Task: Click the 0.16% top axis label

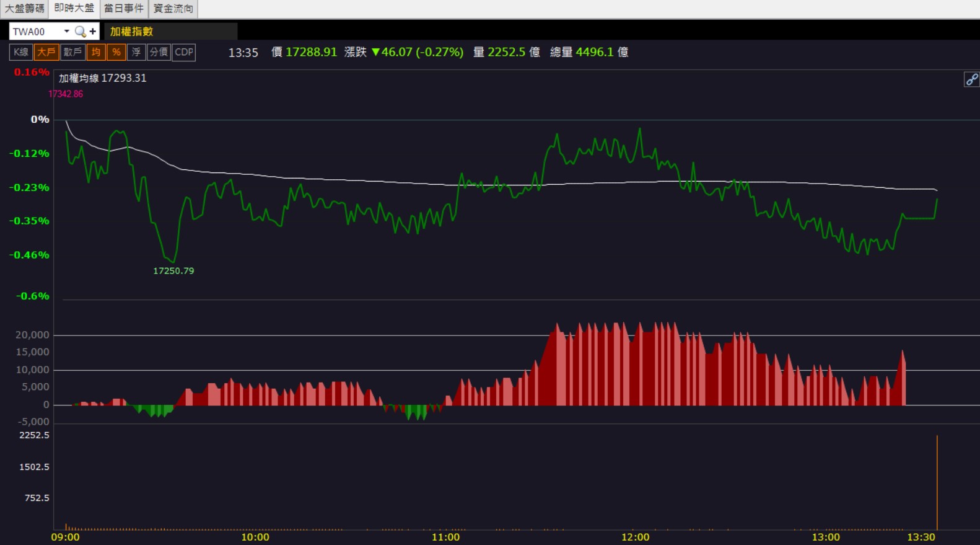Action: click(x=32, y=73)
